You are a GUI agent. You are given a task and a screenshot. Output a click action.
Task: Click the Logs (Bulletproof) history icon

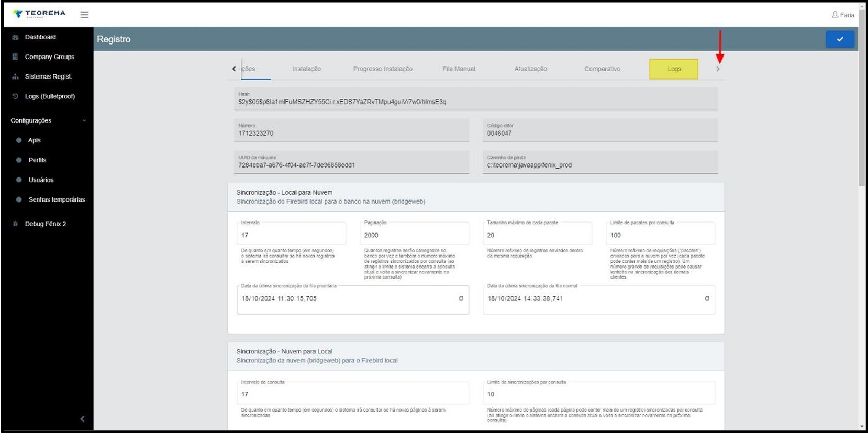pyautogui.click(x=15, y=96)
